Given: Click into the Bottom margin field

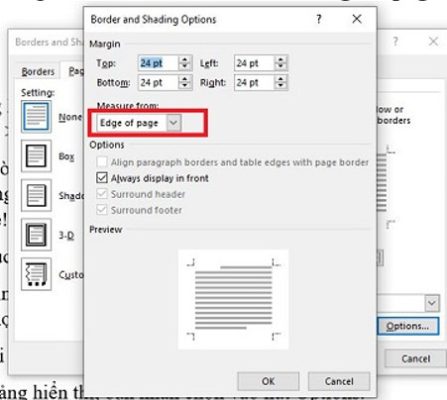Looking at the screenshot, I should [x=158, y=82].
